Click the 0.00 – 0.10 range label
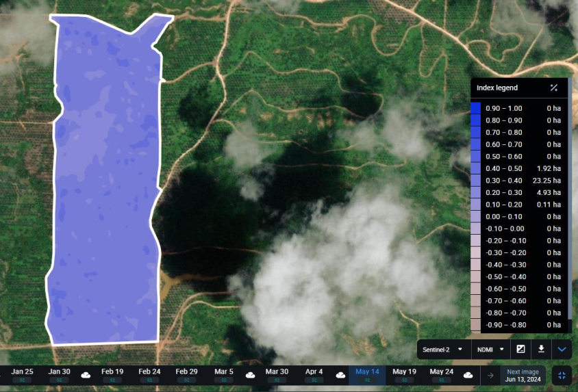 tap(504, 216)
